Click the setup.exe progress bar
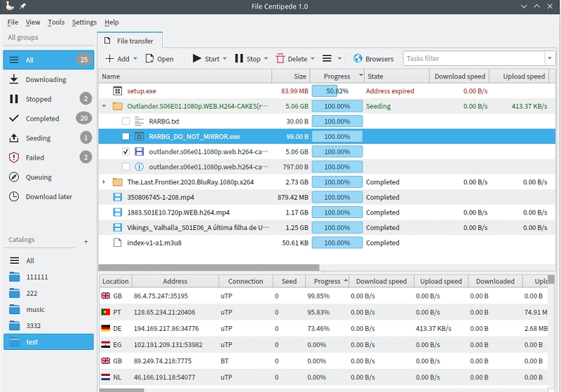The height and width of the screenshot is (392, 561). 337,91
